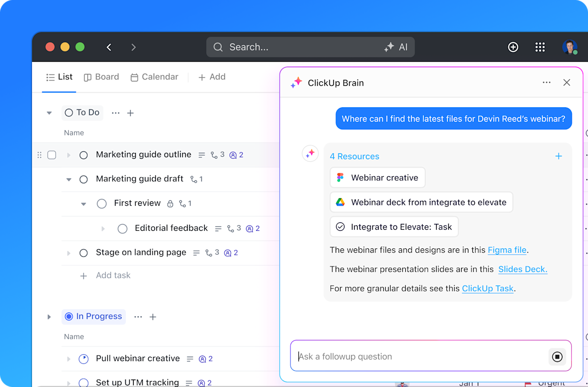Stop generation in the followup input

(x=557, y=357)
